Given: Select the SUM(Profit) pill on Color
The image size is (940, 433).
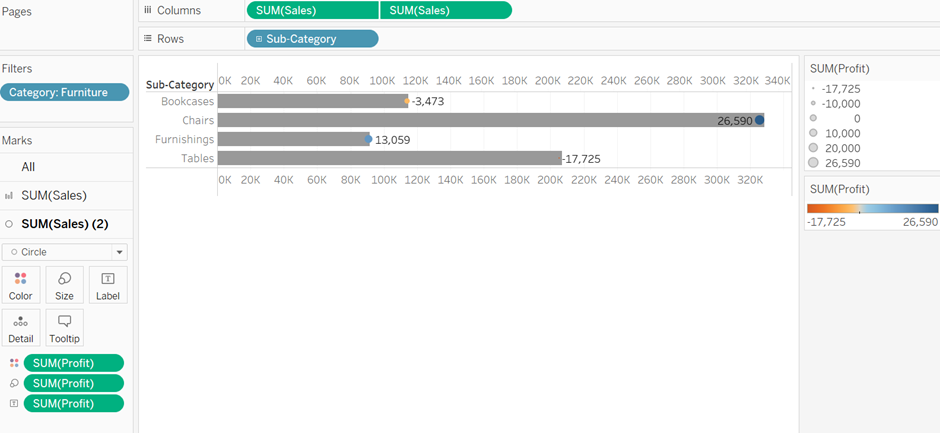Looking at the screenshot, I should pos(74,363).
